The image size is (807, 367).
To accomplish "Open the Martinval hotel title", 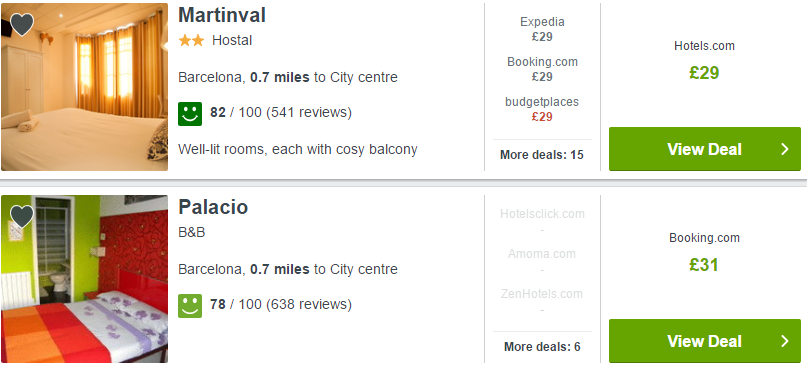I will coord(222,15).
